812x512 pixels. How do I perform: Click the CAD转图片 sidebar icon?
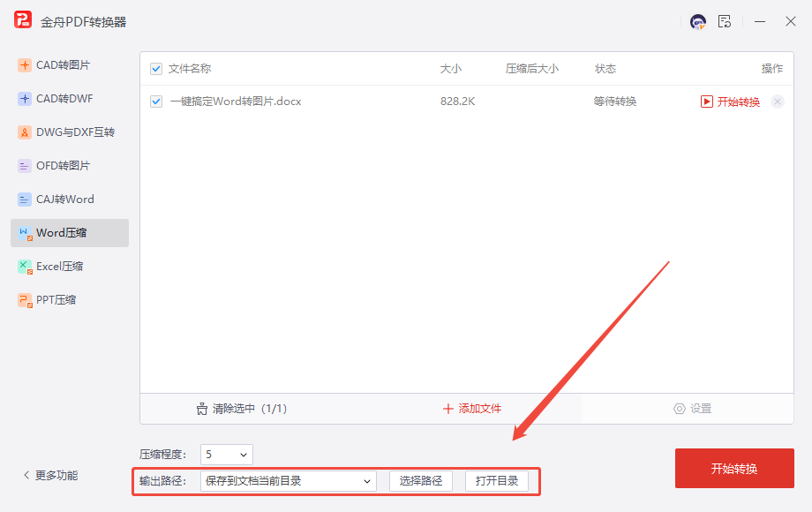[x=25, y=65]
